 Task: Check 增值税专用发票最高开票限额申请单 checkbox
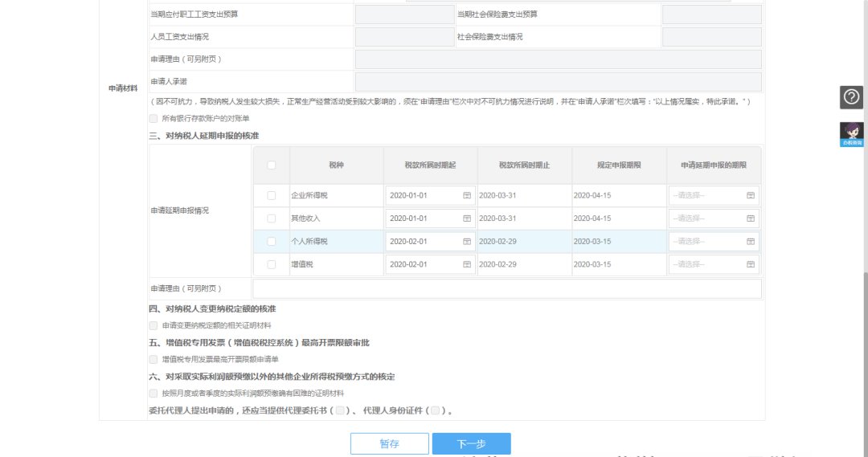(154, 360)
